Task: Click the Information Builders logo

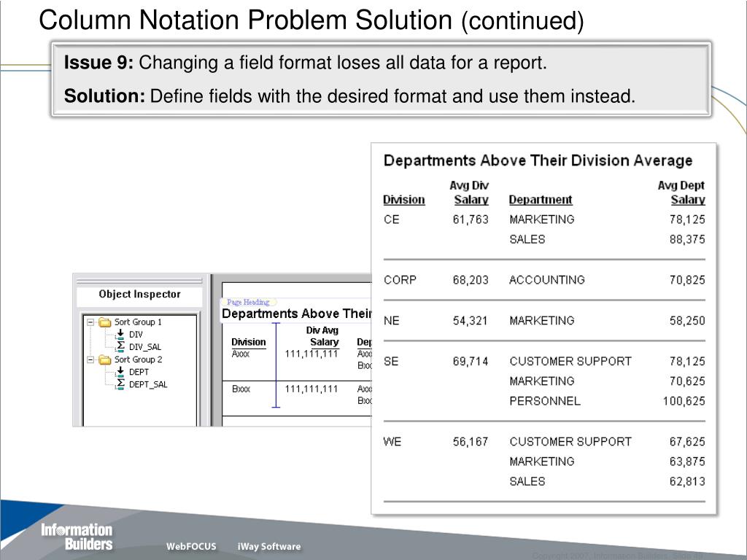Action: tap(77, 537)
